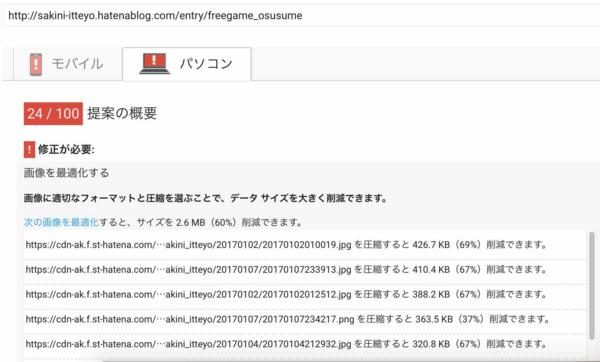600x362 pixels.
Task: Click the laptop warning icon
Action: click(154, 64)
